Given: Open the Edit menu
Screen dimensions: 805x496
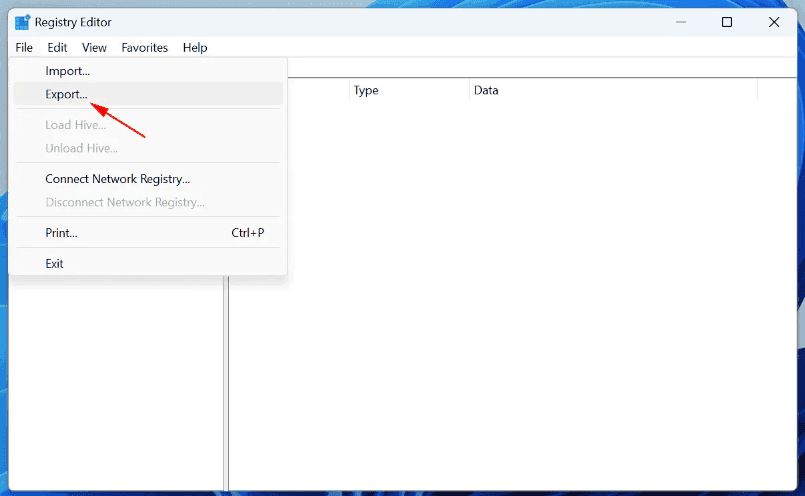Looking at the screenshot, I should (57, 48).
